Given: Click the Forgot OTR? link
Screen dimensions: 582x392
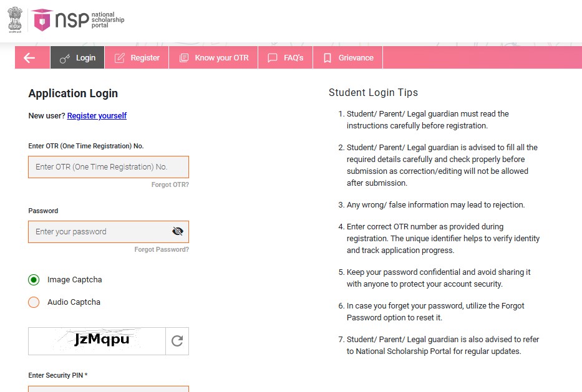Looking at the screenshot, I should tap(170, 184).
